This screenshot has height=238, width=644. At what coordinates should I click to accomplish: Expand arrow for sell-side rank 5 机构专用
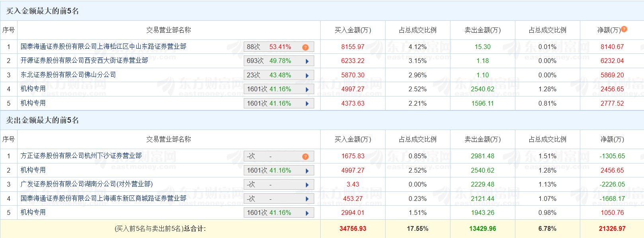[307, 213]
